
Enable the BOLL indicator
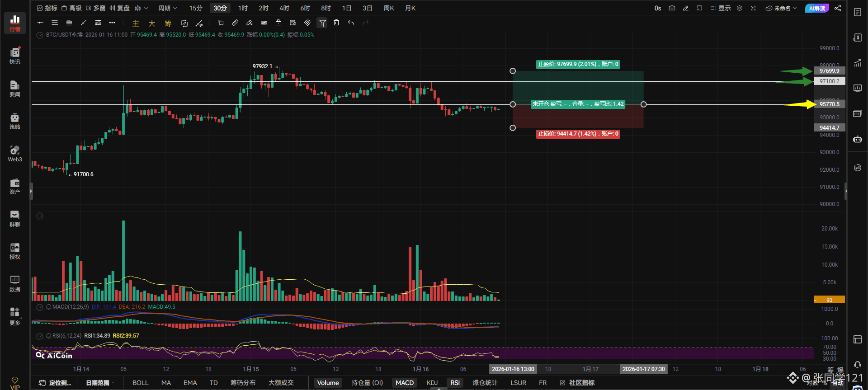(140, 383)
